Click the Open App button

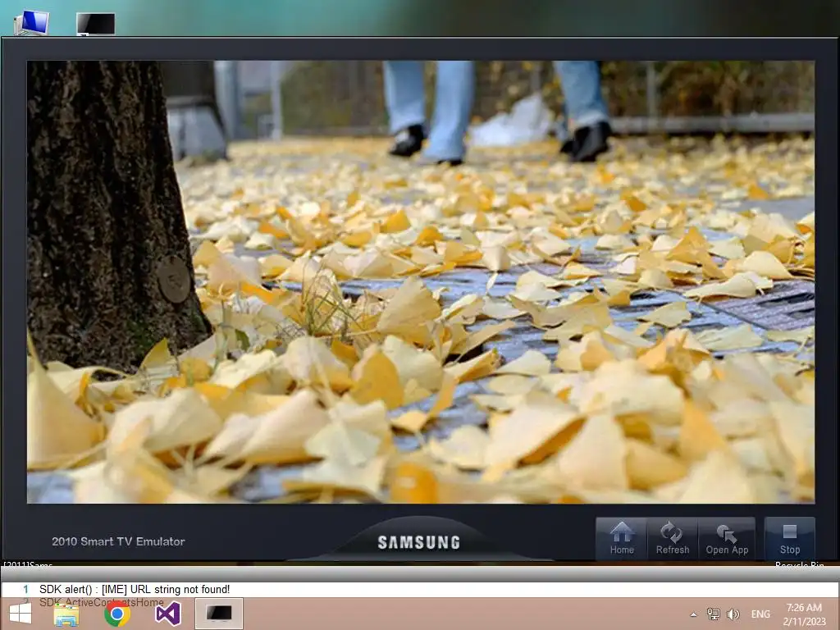pos(727,539)
